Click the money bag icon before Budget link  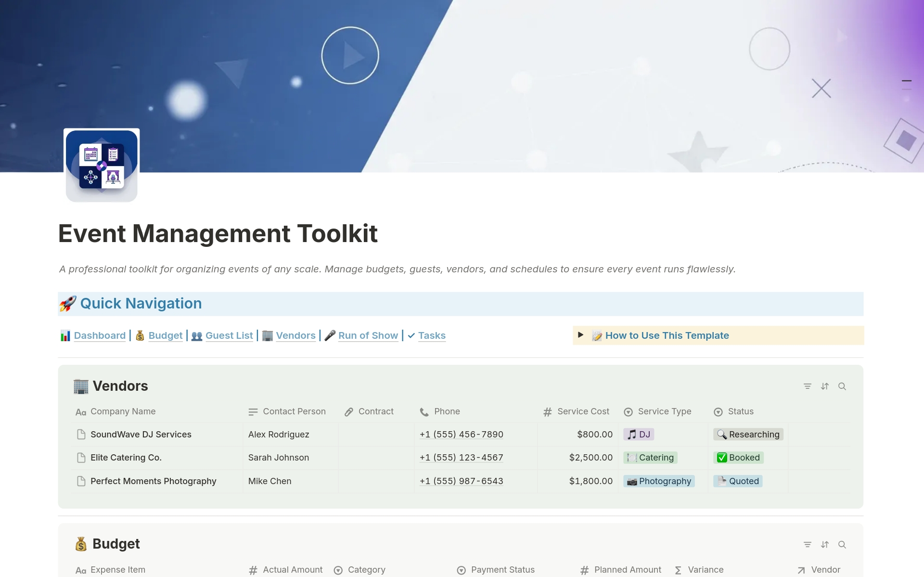pos(140,336)
